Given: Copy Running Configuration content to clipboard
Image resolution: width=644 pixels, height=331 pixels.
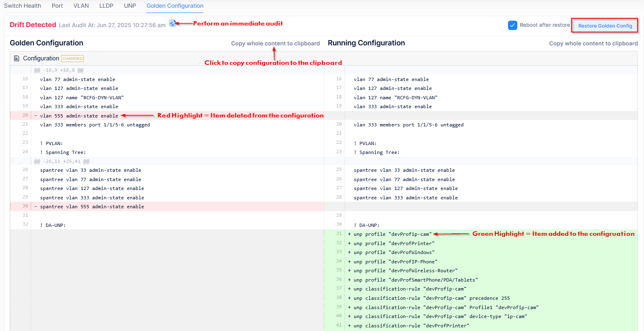Looking at the screenshot, I should [593, 43].
